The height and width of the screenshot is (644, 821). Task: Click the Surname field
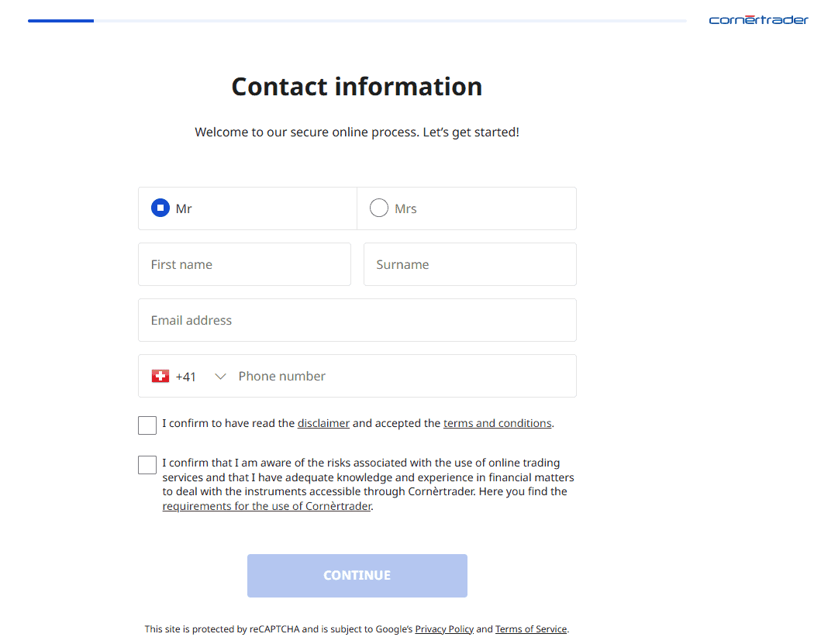point(470,264)
